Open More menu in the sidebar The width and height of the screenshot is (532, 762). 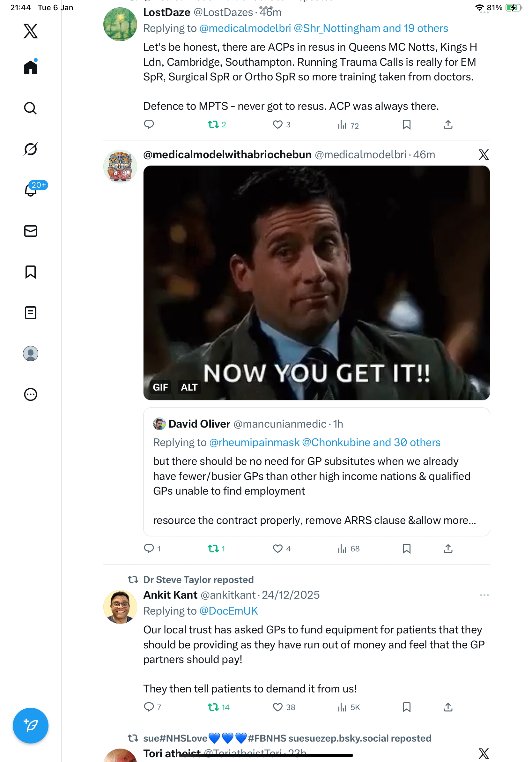point(30,394)
